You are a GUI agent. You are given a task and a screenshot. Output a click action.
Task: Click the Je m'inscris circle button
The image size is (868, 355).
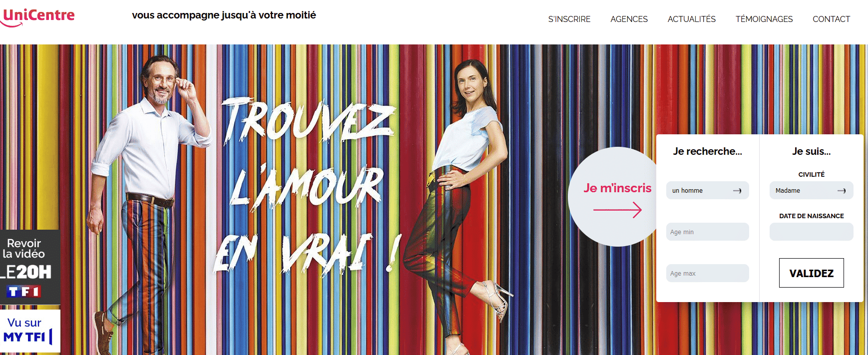(614, 197)
